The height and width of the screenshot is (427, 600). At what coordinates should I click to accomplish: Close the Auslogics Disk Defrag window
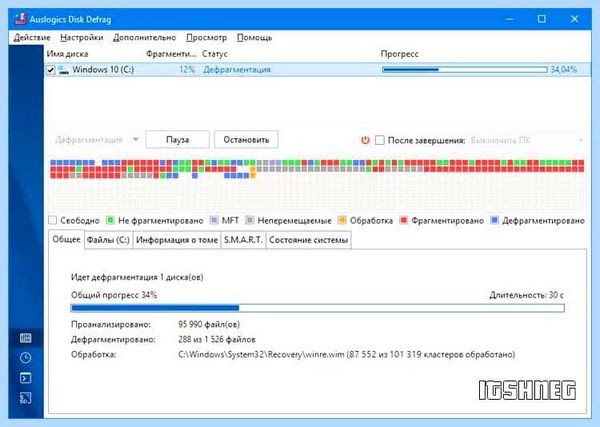[x=574, y=19]
